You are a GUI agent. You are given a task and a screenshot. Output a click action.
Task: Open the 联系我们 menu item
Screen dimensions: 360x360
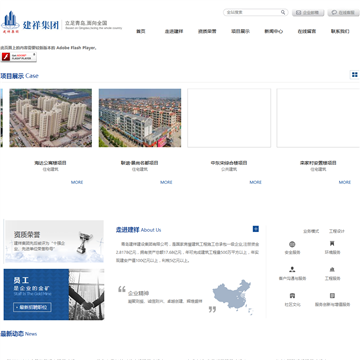coord(340,31)
